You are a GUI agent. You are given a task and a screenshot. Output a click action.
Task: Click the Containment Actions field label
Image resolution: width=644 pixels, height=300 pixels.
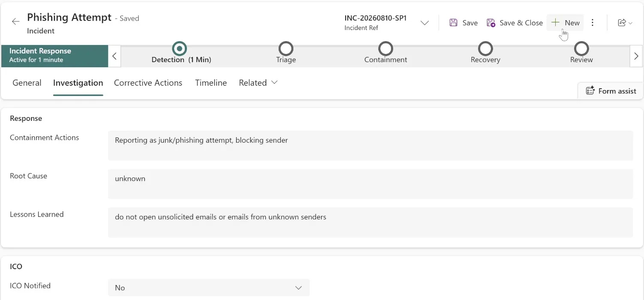[45, 138]
